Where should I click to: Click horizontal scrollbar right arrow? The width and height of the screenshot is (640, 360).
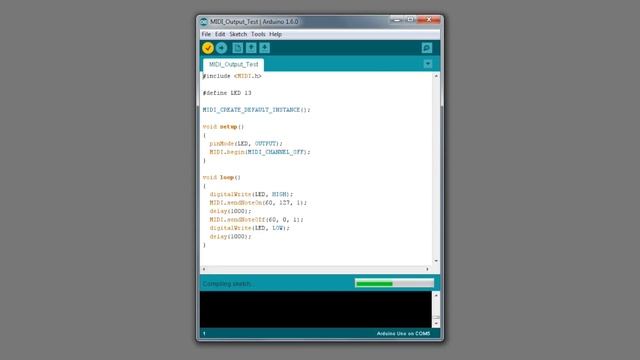point(427,269)
